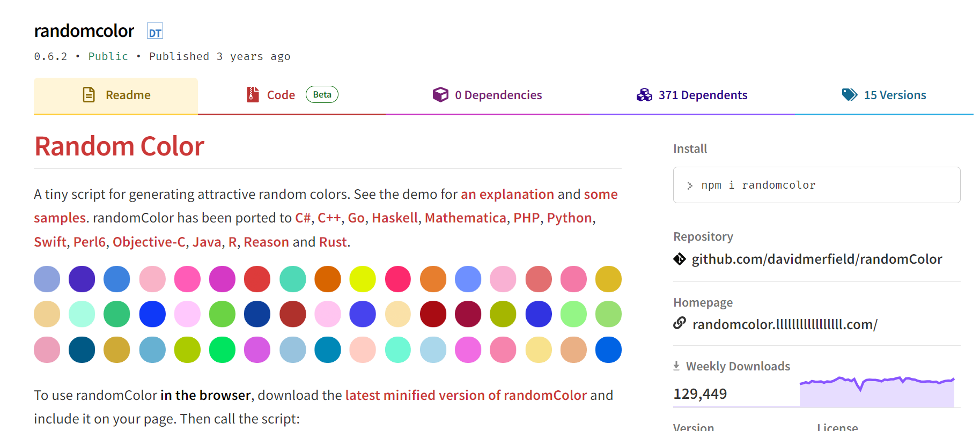This screenshot has width=980, height=431.
Task: Open the Reason port link
Action: (266, 242)
